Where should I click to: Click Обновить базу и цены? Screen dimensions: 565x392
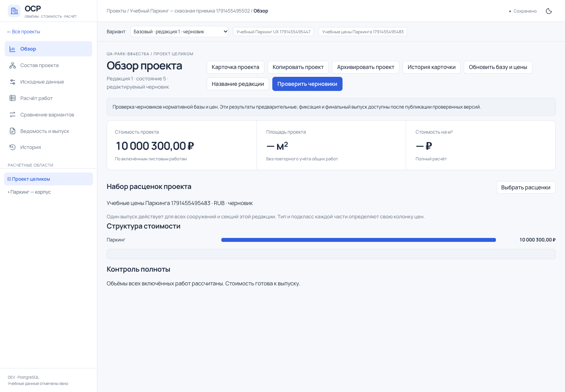click(x=498, y=67)
